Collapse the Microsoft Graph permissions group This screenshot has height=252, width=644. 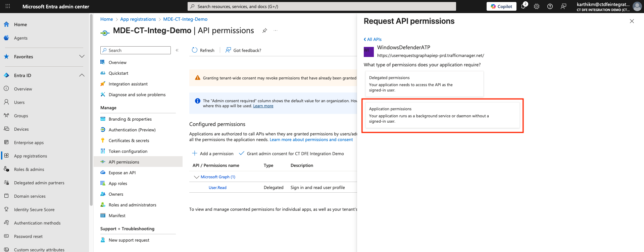coord(196,177)
